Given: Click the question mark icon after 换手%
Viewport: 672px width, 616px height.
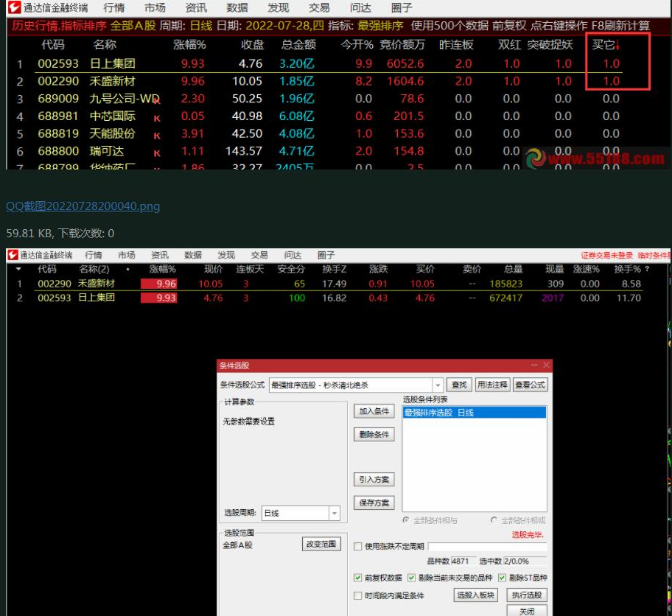Looking at the screenshot, I should 647,269.
